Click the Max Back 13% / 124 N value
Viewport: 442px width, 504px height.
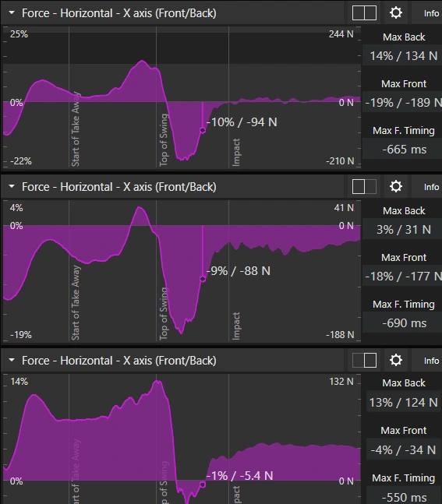[x=403, y=402]
